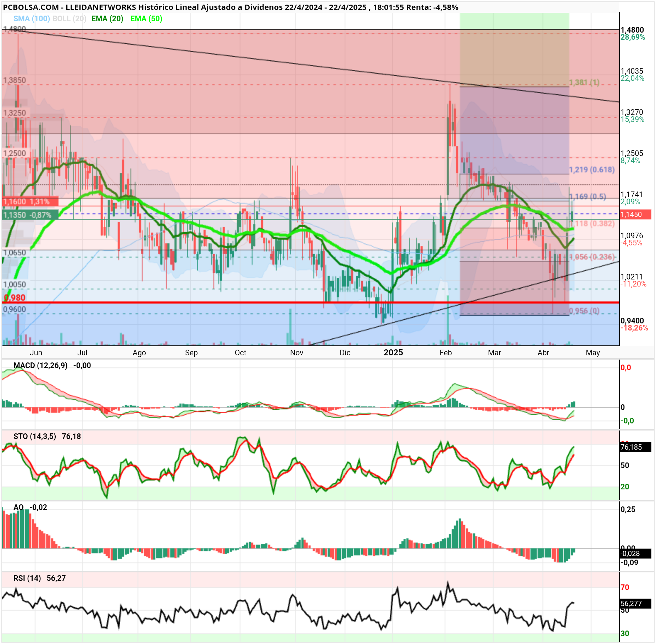
Task: Click the 1,056 (0.236) Fibonacci label
Action: 592,257
